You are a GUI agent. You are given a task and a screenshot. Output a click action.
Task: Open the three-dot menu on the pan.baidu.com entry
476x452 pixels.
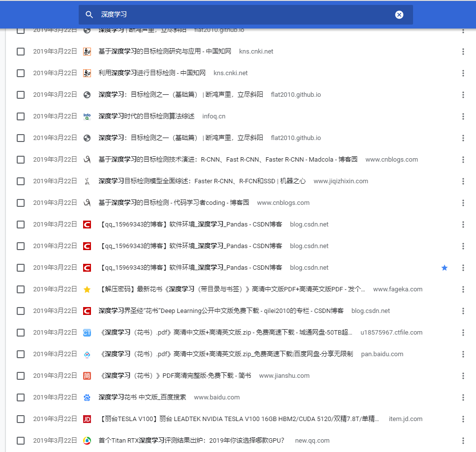click(463, 354)
